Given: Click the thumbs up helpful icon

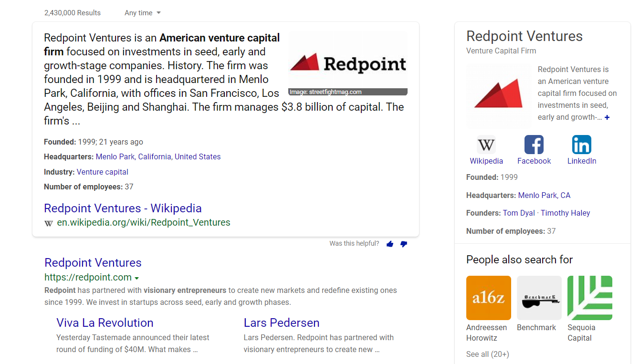Looking at the screenshot, I should pyautogui.click(x=390, y=244).
